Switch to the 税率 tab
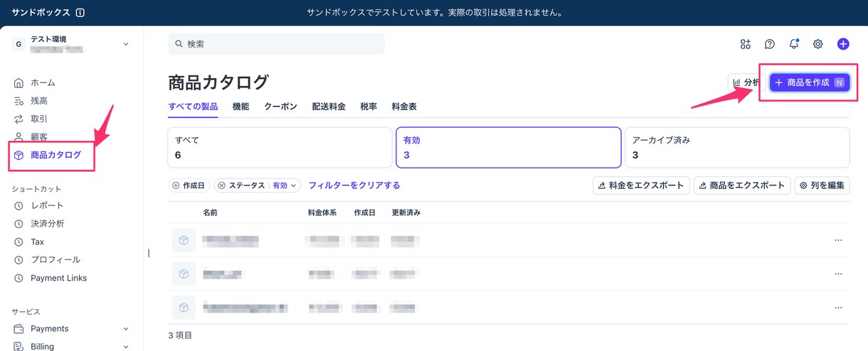 coord(369,107)
